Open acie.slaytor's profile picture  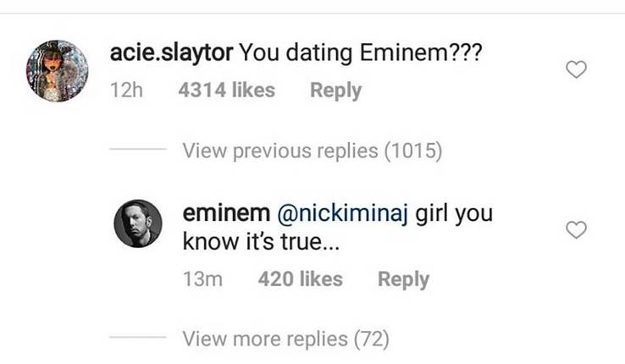[57, 71]
